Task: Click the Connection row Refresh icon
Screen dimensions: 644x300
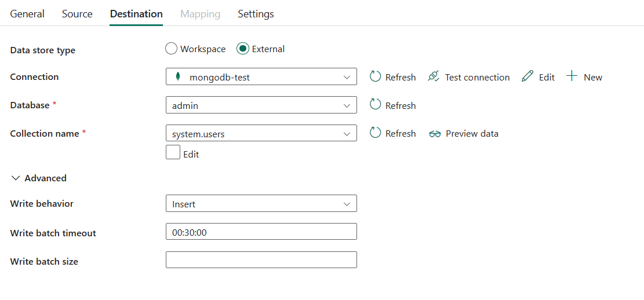Action: click(x=376, y=77)
